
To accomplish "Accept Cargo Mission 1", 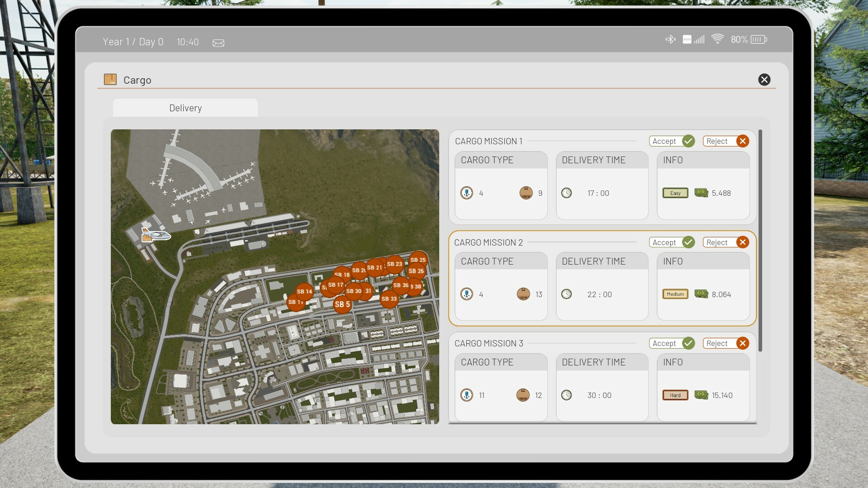I will 672,141.
